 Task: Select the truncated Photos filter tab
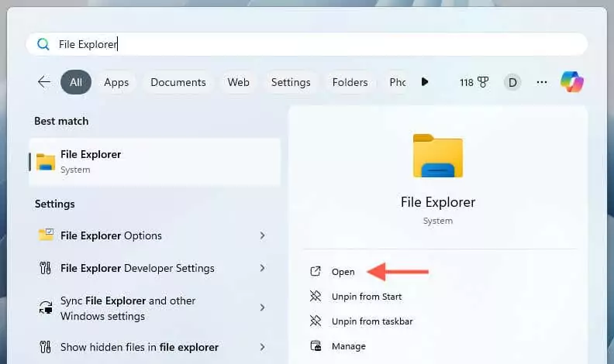(x=397, y=82)
